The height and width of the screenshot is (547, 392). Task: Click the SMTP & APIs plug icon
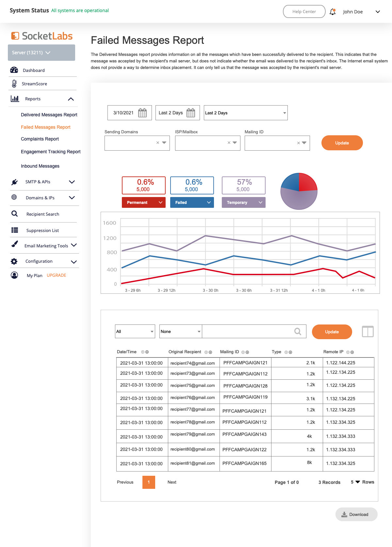tap(14, 182)
